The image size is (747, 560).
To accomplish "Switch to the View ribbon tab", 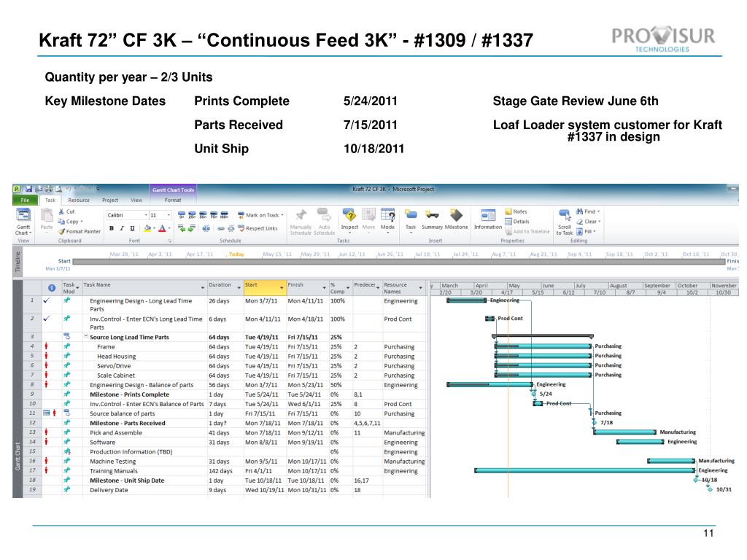I will [136, 200].
